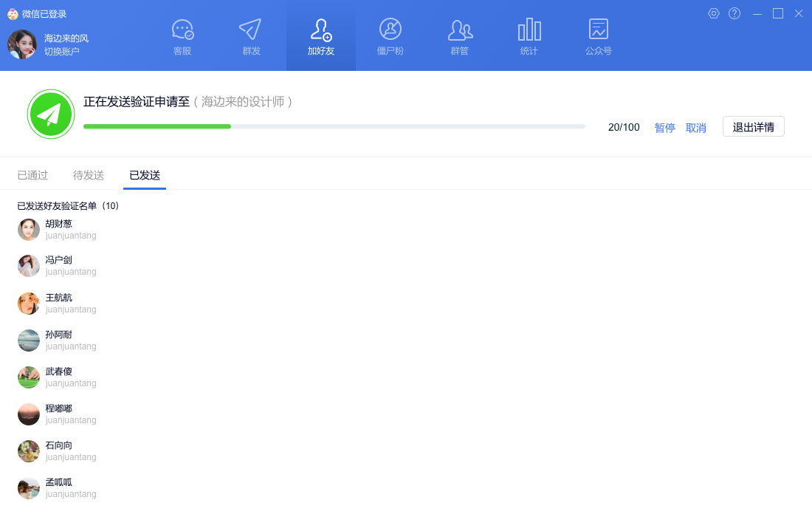Click 切换账户 to switch account
Image resolution: width=812 pixels, height=517 pixels.
tap(62, 52)
